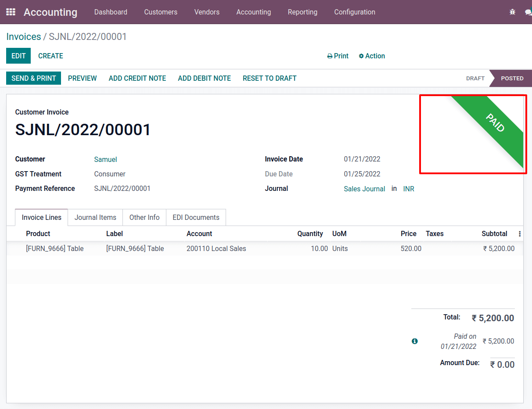Click the Account column header

pos(199,234)
